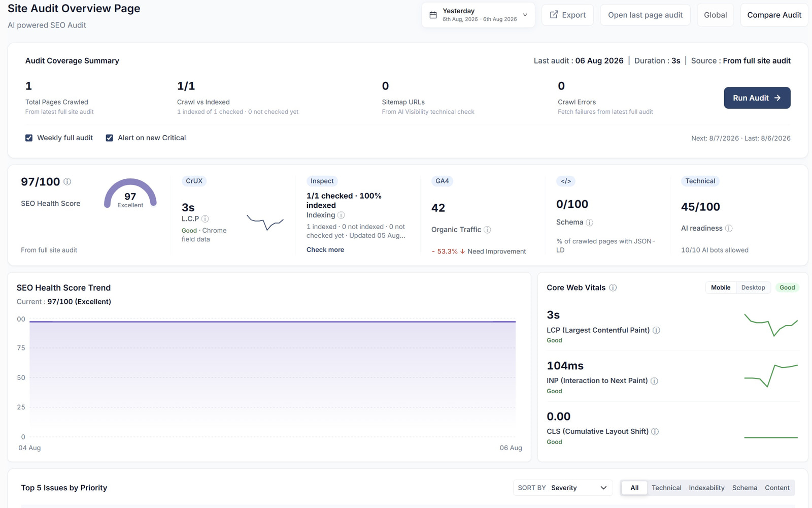Click the CLS flat trend line

click(x=771, y=437)
